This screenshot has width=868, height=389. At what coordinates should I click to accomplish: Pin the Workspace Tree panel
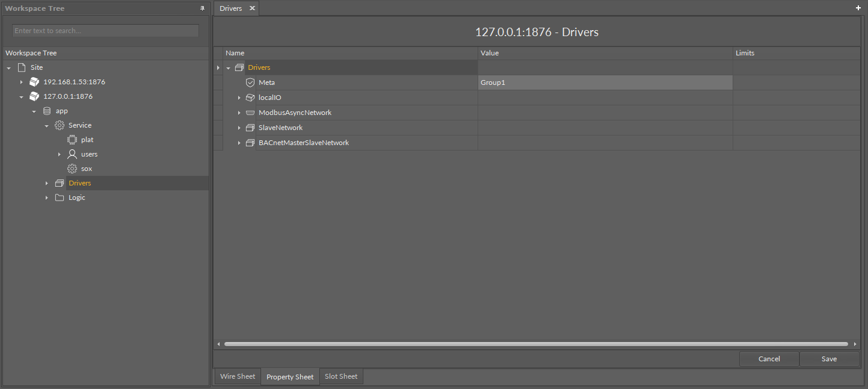click(x=202, y=8)
